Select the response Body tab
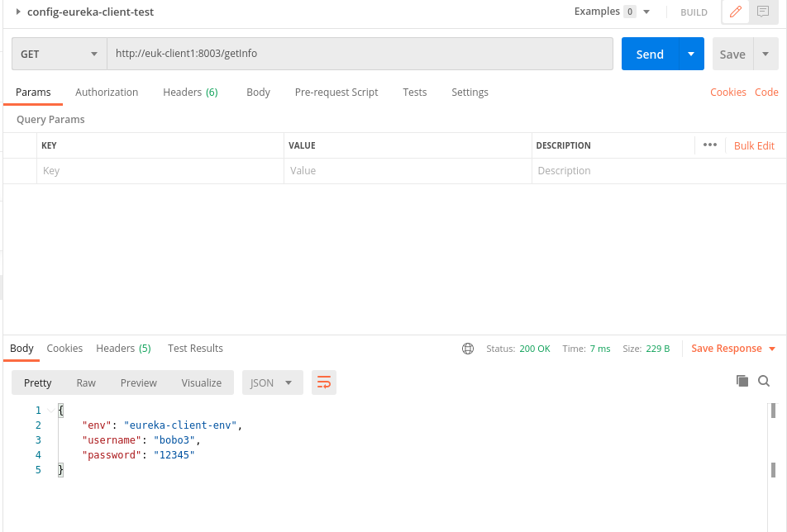Image resolution: width=787 pixels, height=532 pixels. click(21, 349)
